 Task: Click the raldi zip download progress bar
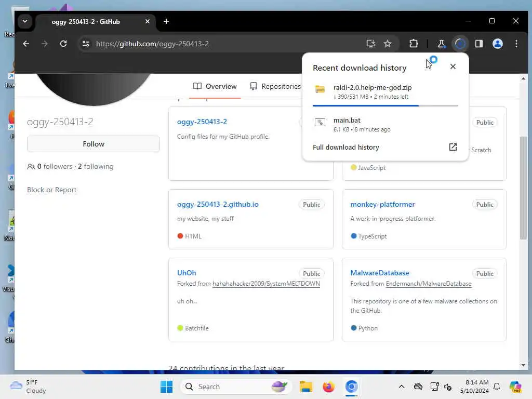[385, 105]
